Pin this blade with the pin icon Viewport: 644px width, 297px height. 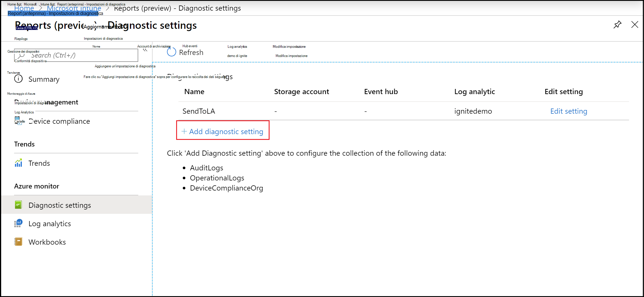point(617,25)
